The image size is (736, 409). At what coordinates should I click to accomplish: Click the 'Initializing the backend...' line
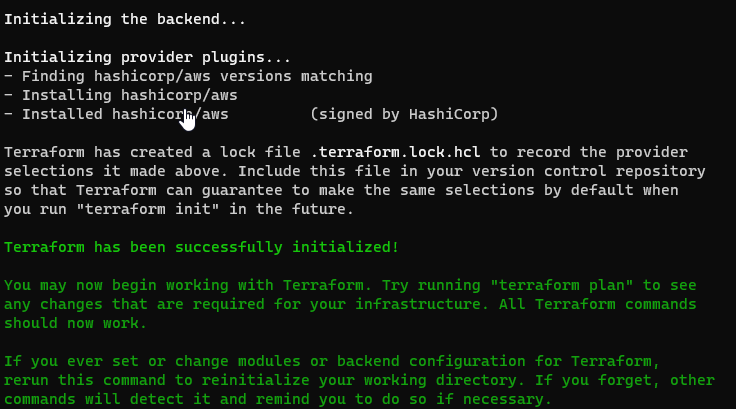pos(125,19)
